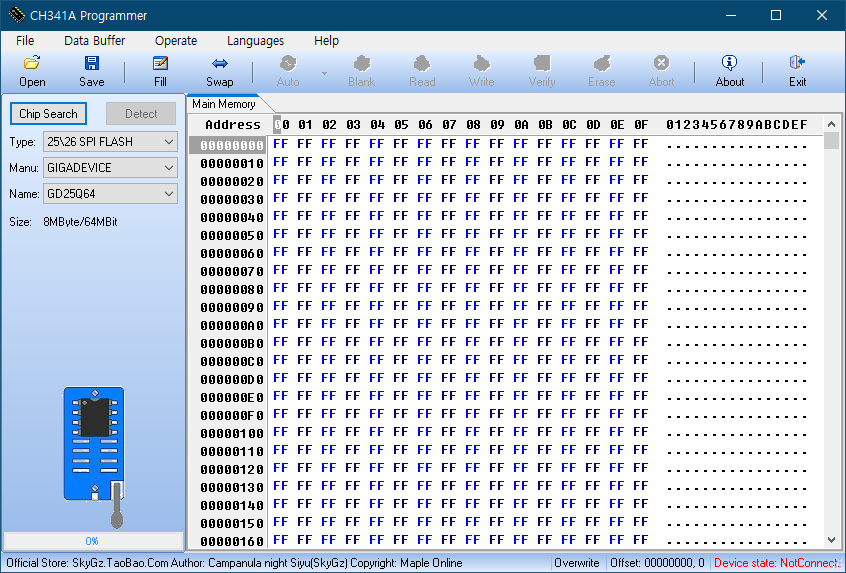Click the Overwrite status indicator

pyautogui.click(x=577, y=563)
